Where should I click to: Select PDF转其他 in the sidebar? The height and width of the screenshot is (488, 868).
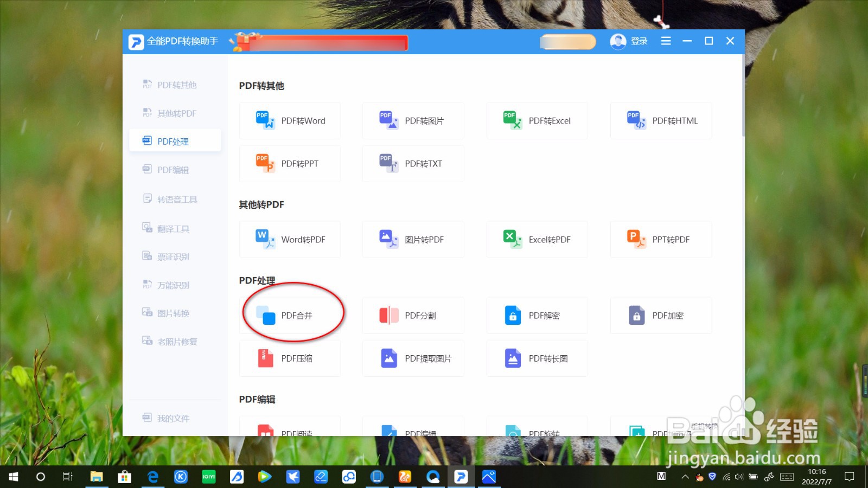tap(175, 85)
